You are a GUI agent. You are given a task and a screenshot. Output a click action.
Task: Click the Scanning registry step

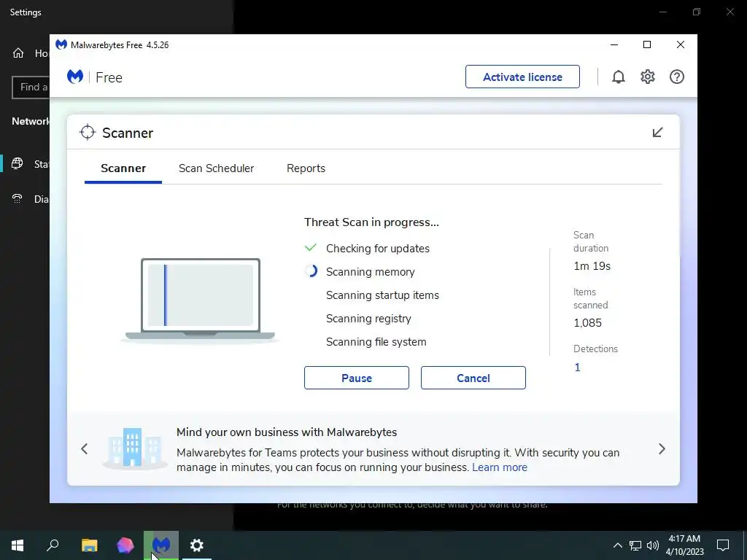tap(368, 318)
